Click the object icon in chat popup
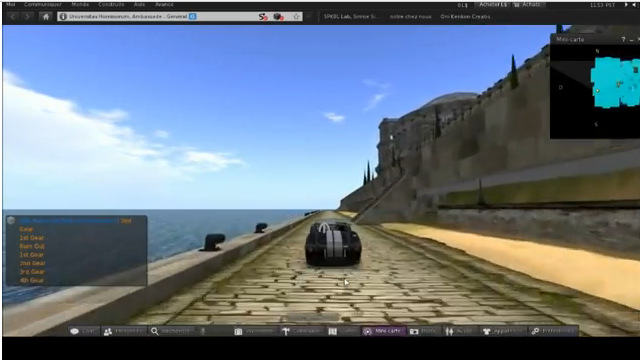 [11, 220]
